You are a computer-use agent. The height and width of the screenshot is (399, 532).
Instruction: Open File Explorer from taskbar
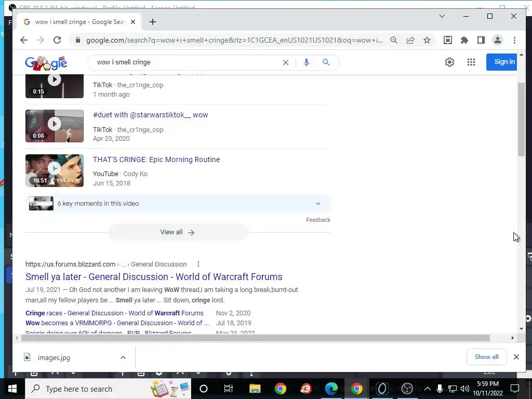point(255,389)
